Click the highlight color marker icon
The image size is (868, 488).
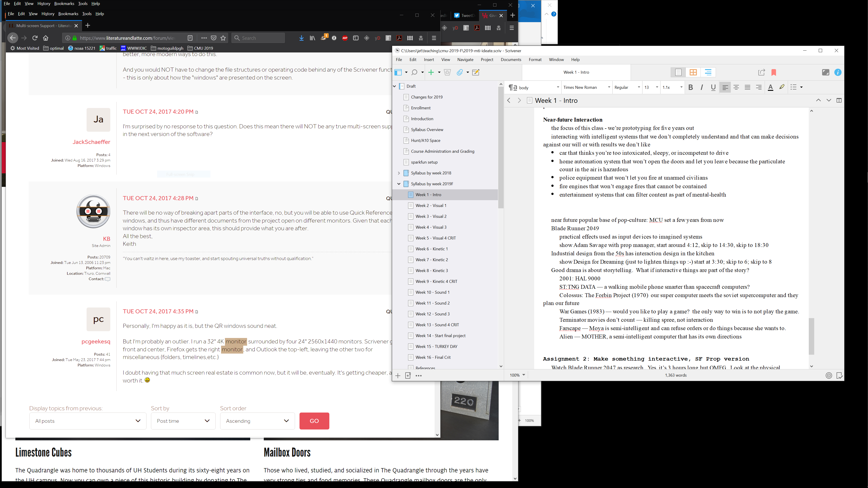[782, 87]
